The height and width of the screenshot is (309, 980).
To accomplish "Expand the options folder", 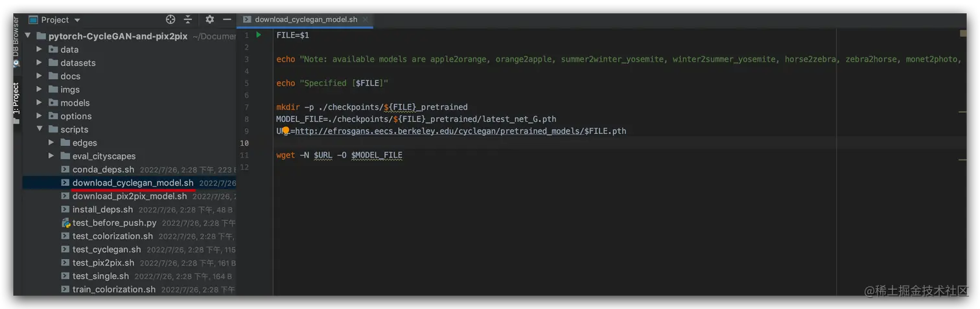I will [x=40, y=116].
